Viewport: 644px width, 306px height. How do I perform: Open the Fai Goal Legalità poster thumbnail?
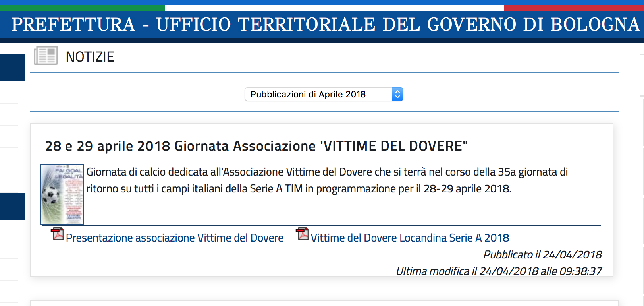point(62,194)
